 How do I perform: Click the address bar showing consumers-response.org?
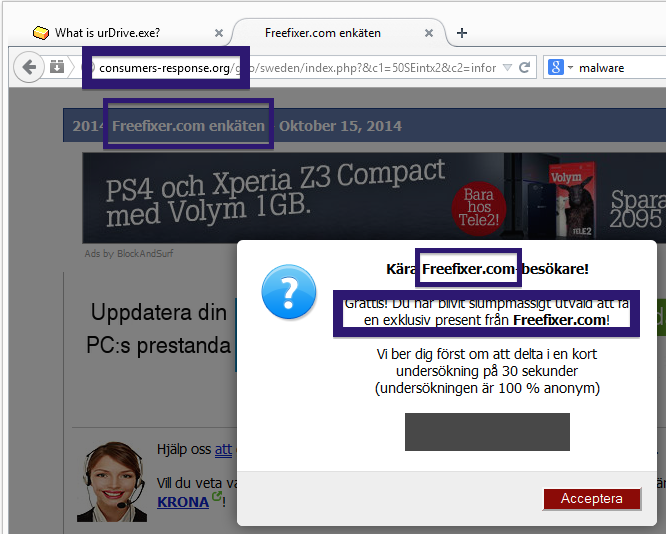pos(297,68)
